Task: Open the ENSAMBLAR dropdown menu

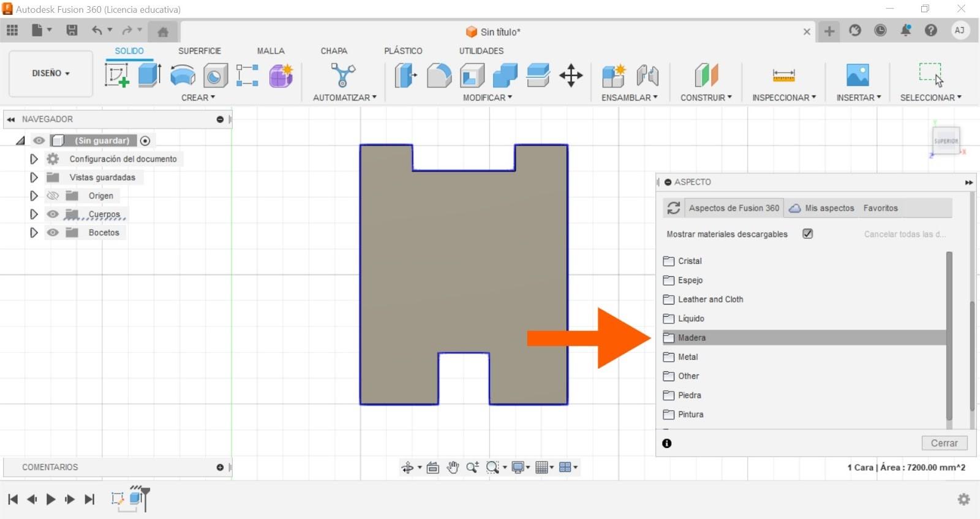Action: pos(630,97)
